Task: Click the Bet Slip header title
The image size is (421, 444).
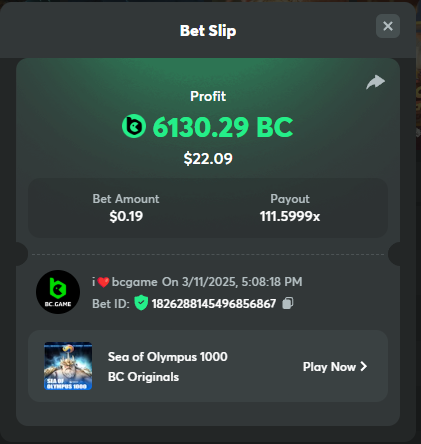Action: 208,31
